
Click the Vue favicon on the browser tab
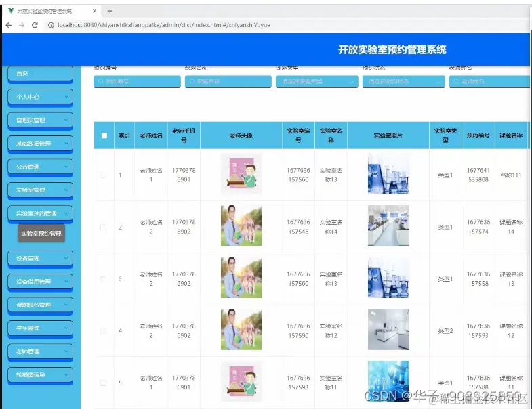point(11,11)
